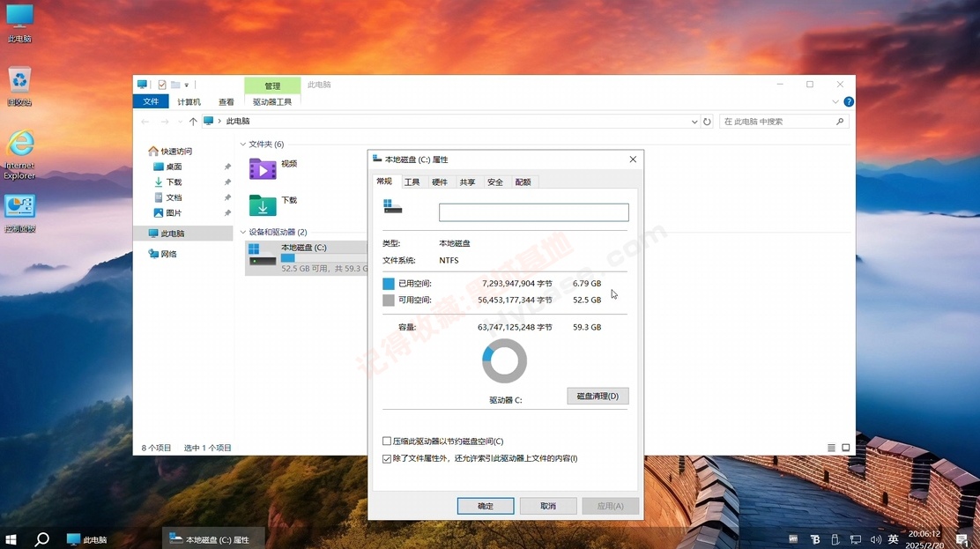Go up one folder with the up arrow
This screenshot has width=980, height=549.
pyautogui.click(x=193, y=122)
